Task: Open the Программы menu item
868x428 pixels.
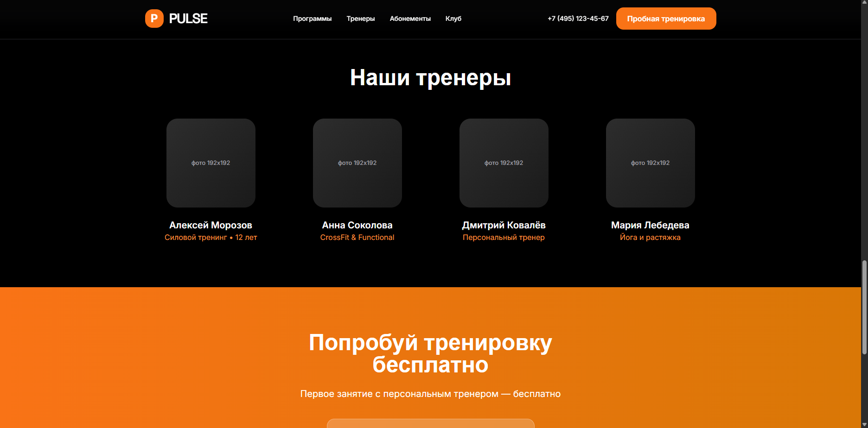Action: coord(312,19)
